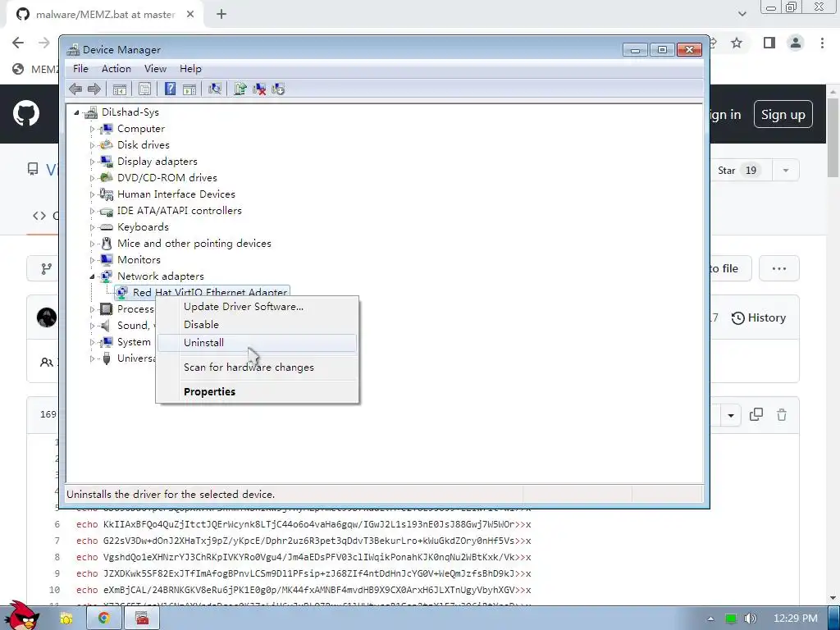Collapse the Network adapters node arrow
The height and width of the screenshot is (630, 840).
coord(92,276)
